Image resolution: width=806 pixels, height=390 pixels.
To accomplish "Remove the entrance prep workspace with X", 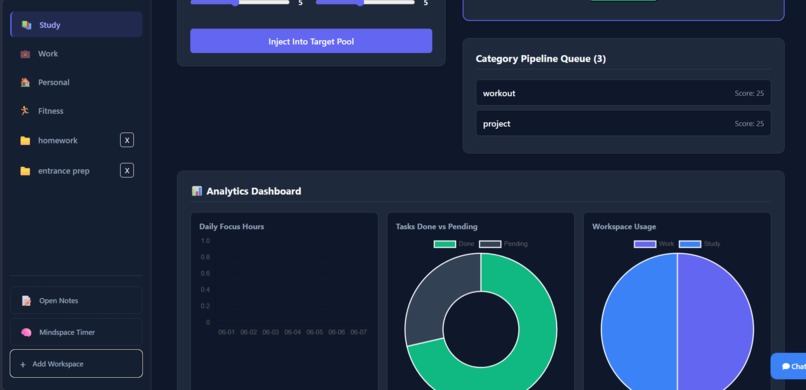I will point(127,171).
